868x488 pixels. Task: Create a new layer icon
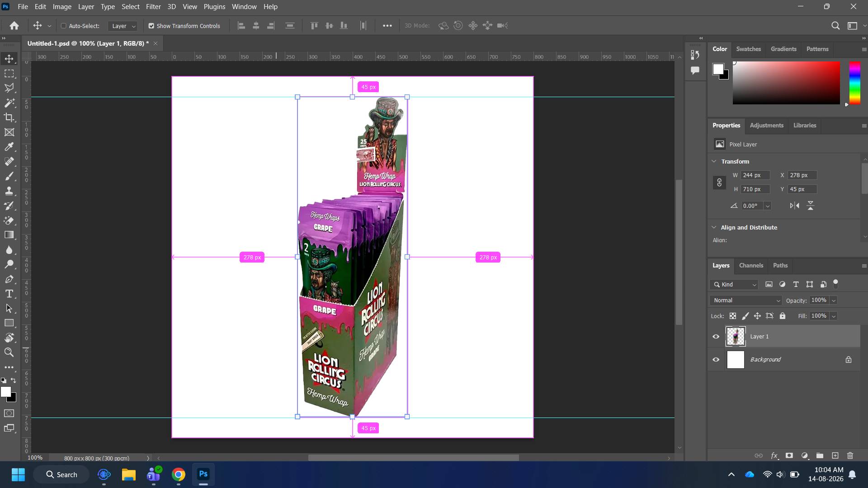835,455
